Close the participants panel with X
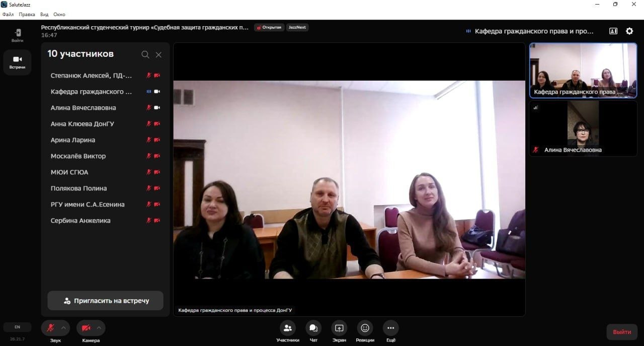The height and width of the screenshot is (346, 644). [158, 54]
